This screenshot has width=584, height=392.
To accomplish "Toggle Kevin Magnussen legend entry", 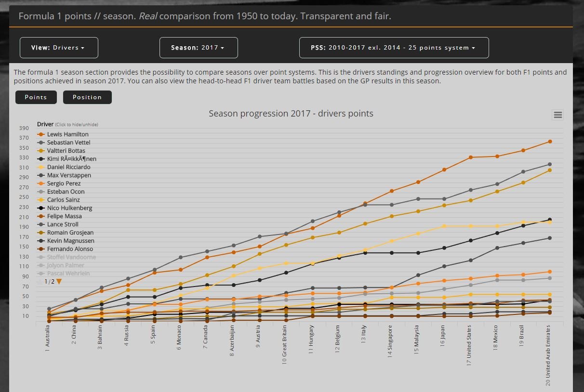I will tap(66, 241).
